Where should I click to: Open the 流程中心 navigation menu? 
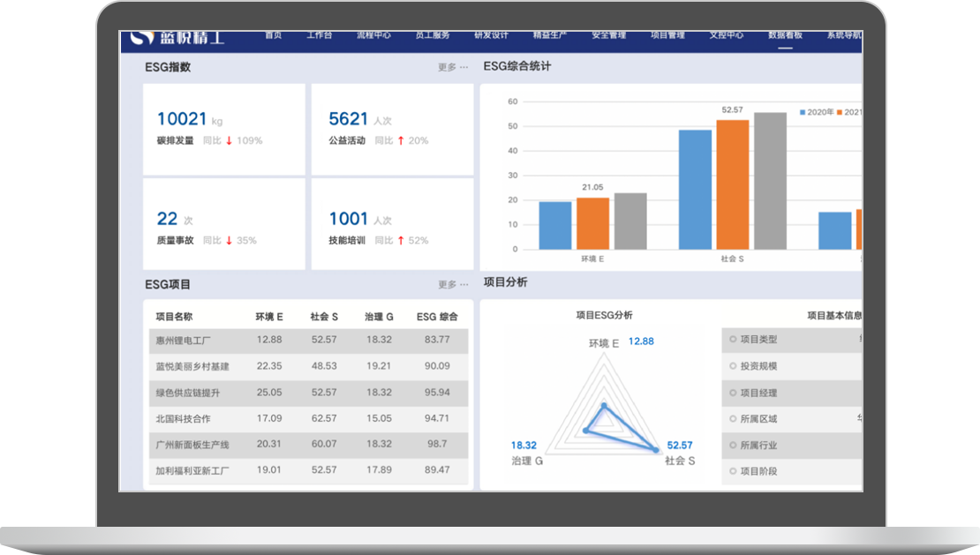tap(373, 36)
